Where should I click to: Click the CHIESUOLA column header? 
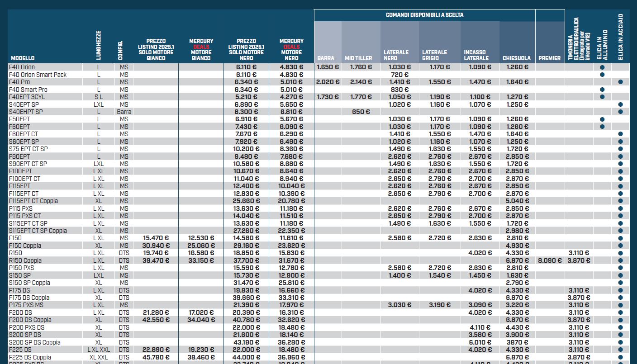coord(517,58)
